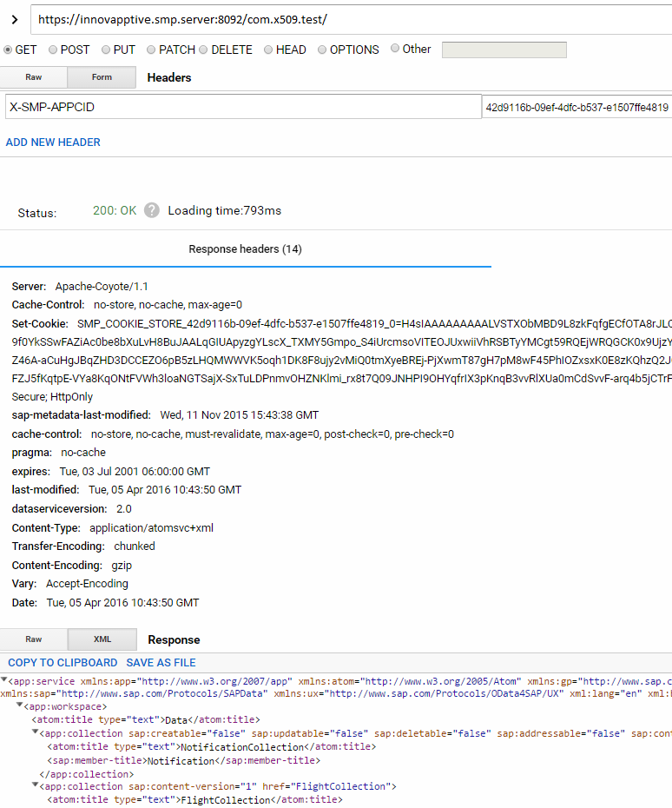
Task: Open the Response headers (14) tab
Action: pos(245,249)
